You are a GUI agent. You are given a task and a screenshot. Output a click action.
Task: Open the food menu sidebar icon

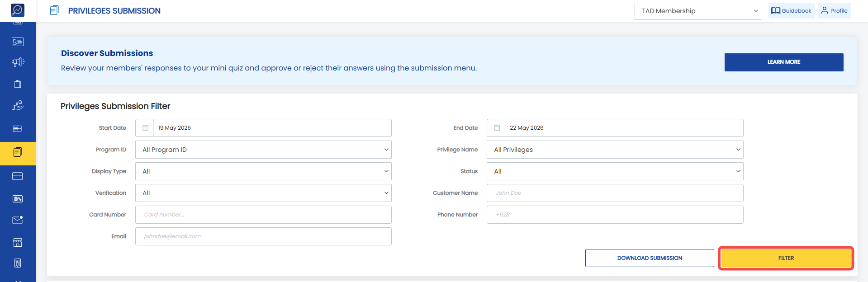coord(18,263)
